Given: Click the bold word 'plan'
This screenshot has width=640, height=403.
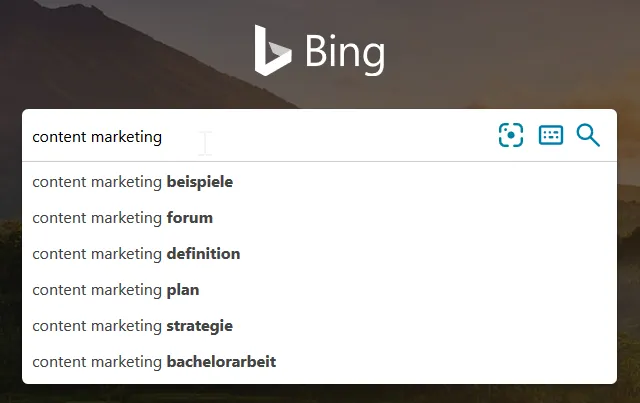Looking at the screenshot, I should click(183, 290).
